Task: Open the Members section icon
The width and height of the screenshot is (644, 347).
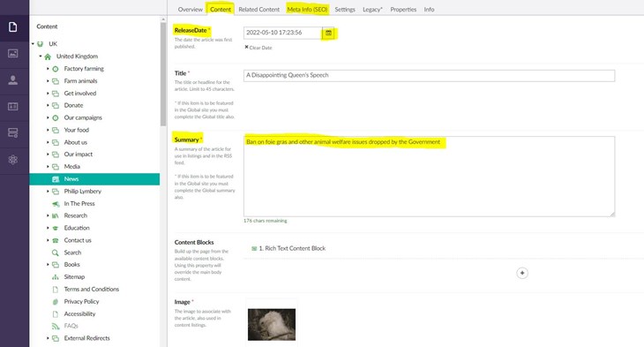Action: coord(13,107)
